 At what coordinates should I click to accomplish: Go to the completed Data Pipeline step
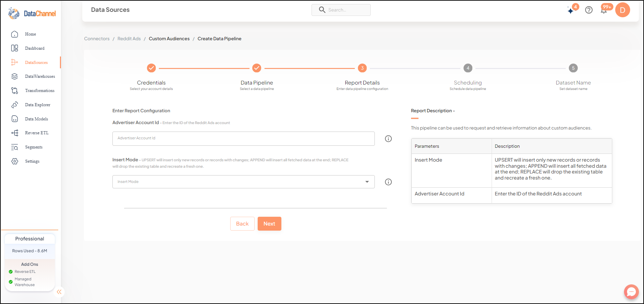click(257, 68)
